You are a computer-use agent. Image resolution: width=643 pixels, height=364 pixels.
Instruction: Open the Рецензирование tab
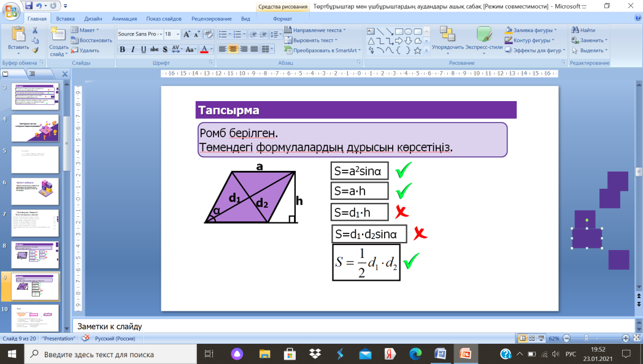tap(211, 18)
